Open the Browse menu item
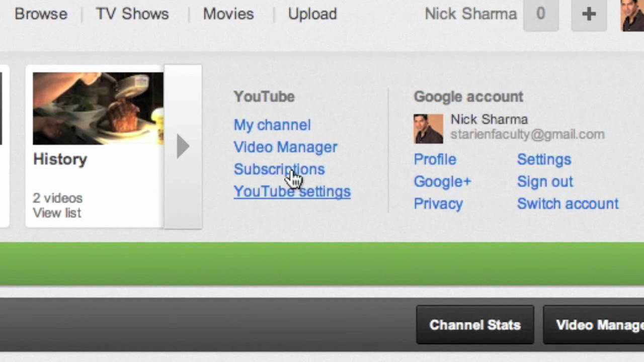The image size is (644, 362). [41, 14]
